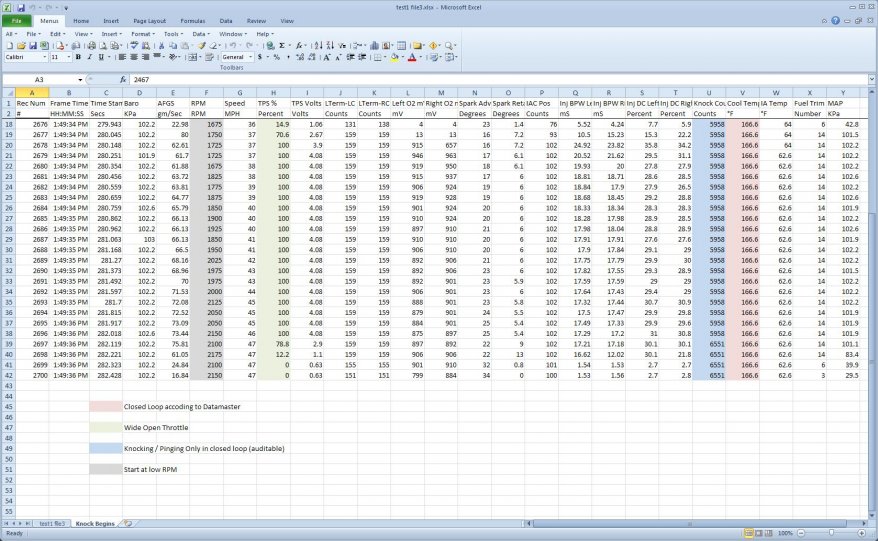
Task: Open the File tab
Action: coord(16,21)
